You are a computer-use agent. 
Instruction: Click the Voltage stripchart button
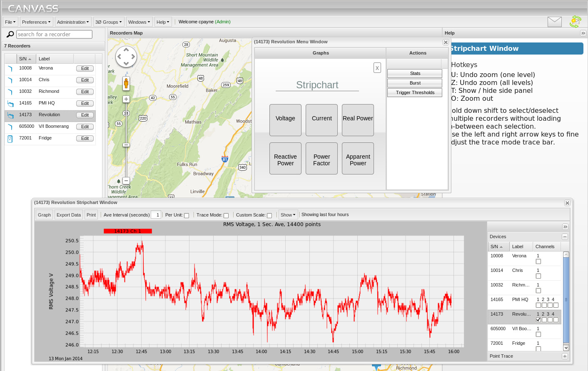coord(285,120)
